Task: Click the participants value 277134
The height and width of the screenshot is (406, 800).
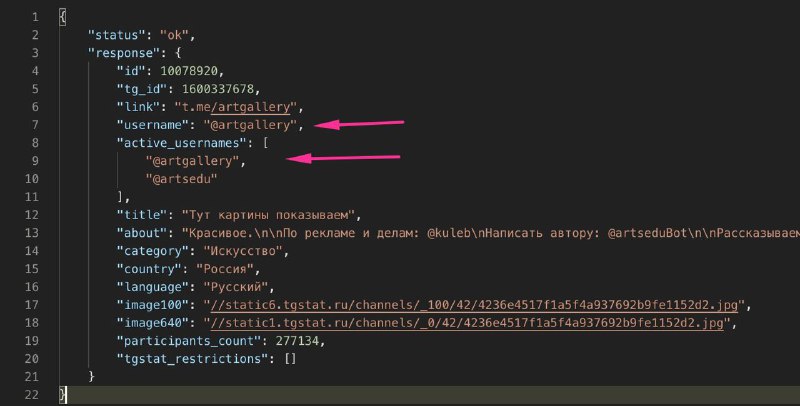Action: [x=297, y=341]
